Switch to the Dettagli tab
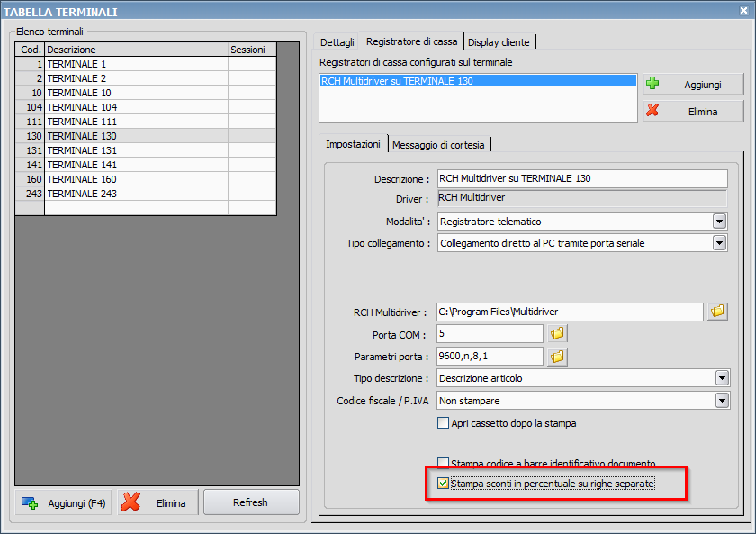This screenshot has width=756, height=534. 337,42
